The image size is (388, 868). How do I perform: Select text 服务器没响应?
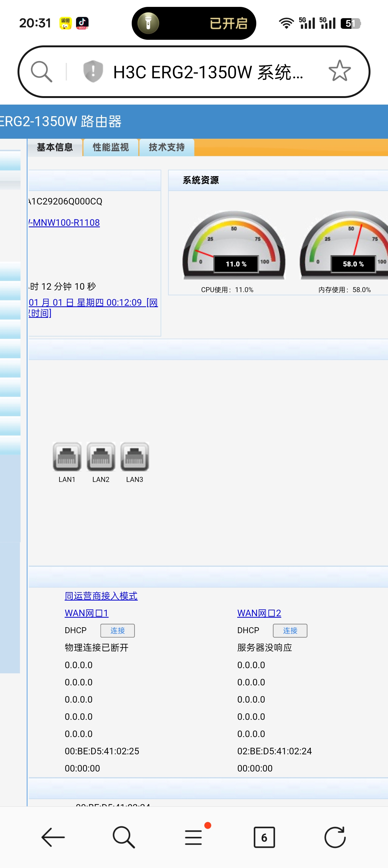264,647
